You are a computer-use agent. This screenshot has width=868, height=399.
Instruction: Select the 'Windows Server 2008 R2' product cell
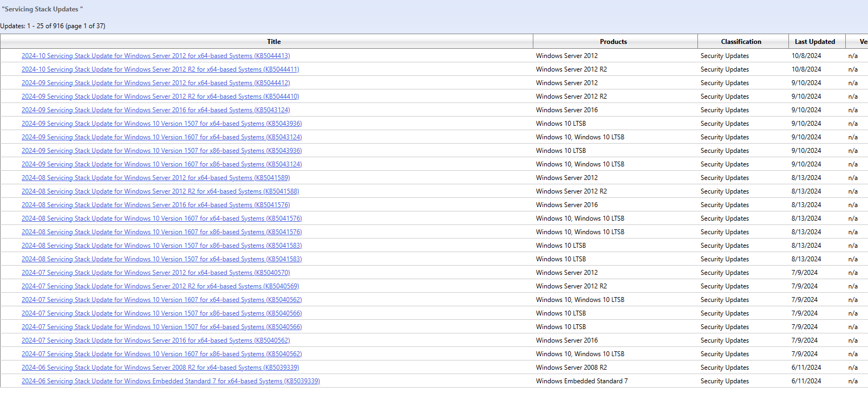click(571, 368)
